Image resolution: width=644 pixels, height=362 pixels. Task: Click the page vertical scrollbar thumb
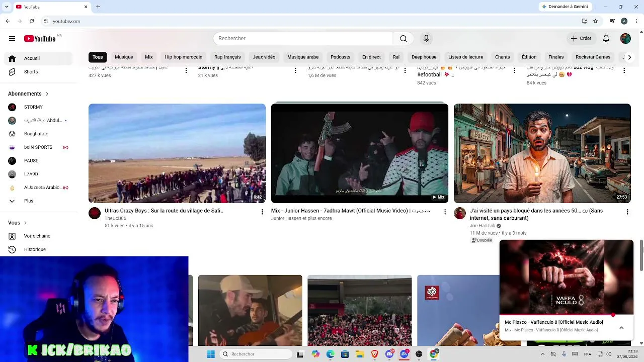click(641, 255)
